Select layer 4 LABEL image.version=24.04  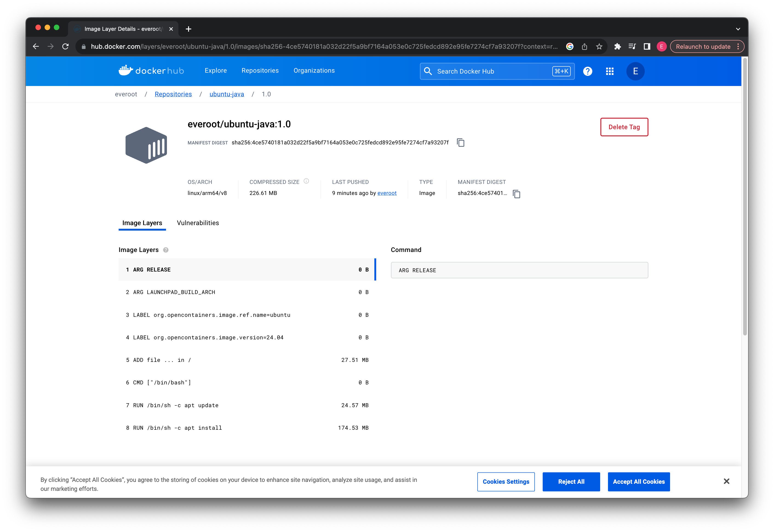point(247,338)
